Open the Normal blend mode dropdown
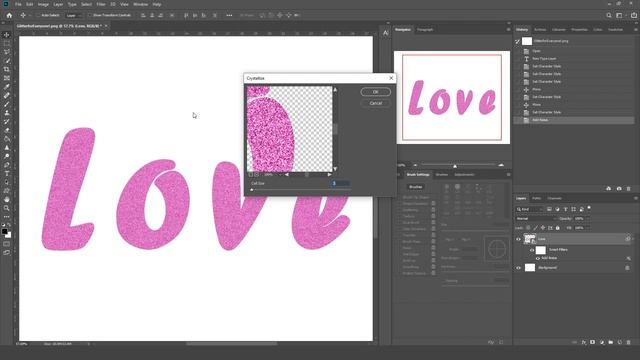Image resolution: width=640 pixels, height=360 pixels. click(536, 219)
